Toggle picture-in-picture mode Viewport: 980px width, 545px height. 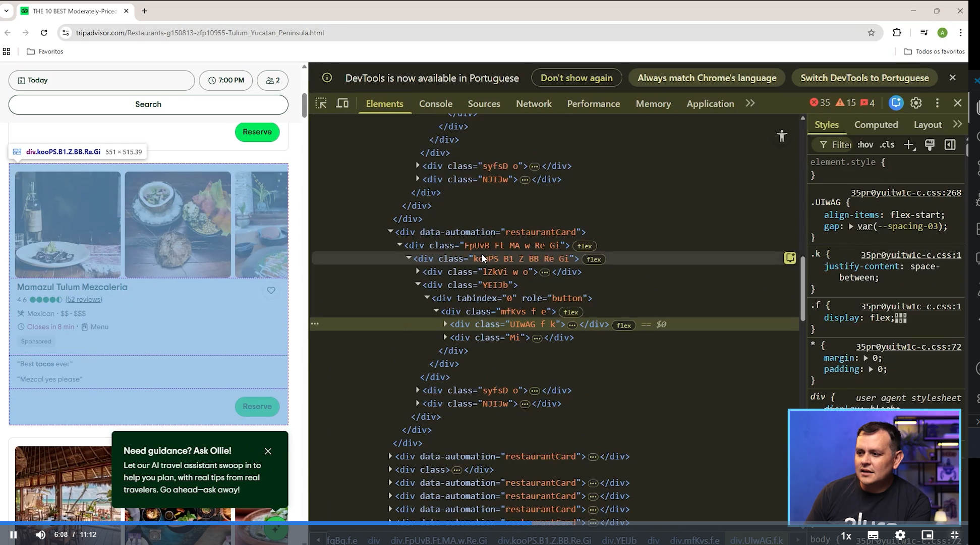pos(927,535)
